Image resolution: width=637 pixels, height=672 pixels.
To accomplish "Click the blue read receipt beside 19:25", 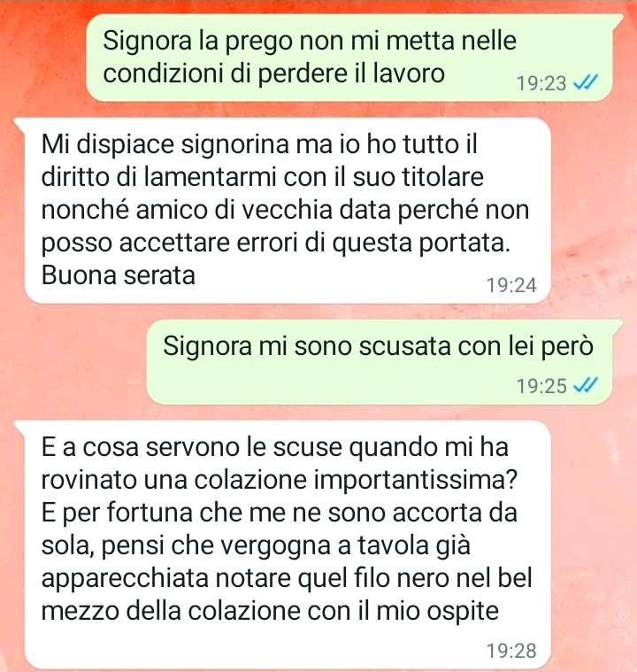I will [x=585, y=385].
